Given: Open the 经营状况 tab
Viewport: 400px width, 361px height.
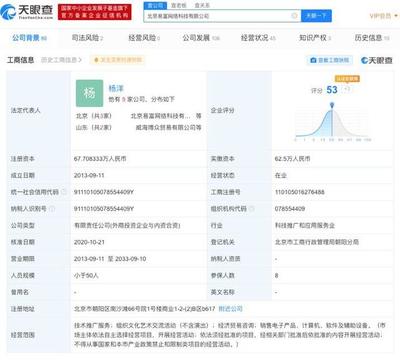Looking at the screenshot, I should 258,38.
